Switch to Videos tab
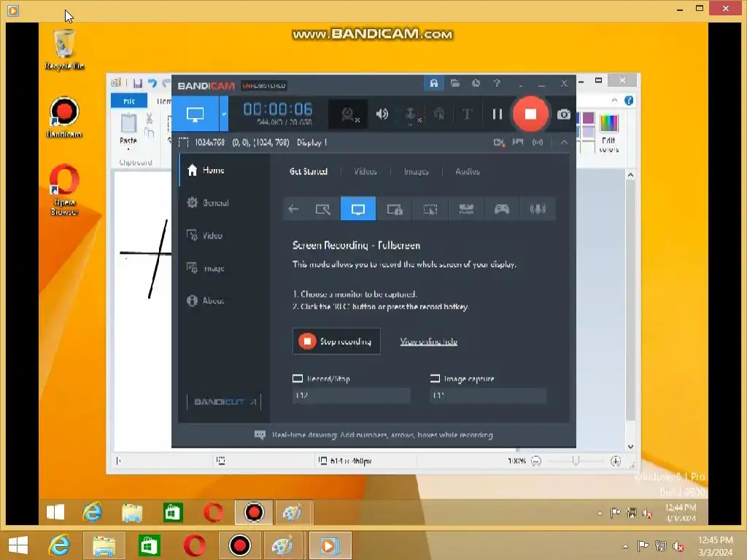Image resolution: width=747 pixels, height=560 pixels. tap(365, 171)
